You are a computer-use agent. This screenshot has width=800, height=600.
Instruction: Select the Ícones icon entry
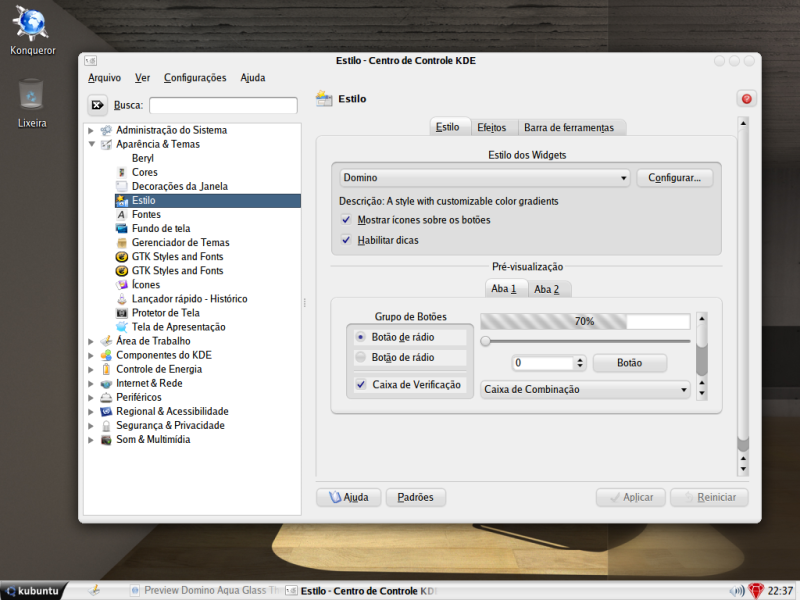click(121, 285)
